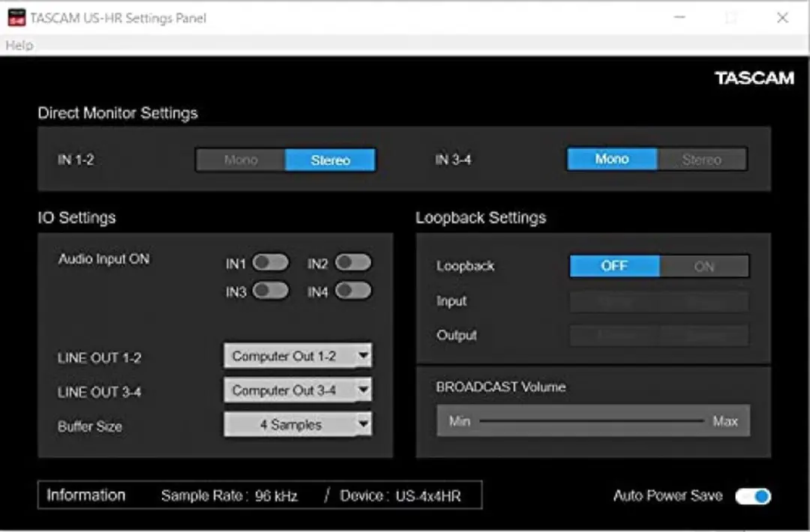The width and height of the screenshot is (810, 532).
Task: Expand the LINE OUT 3-4 output selector
Action: [x=298, y=390]
